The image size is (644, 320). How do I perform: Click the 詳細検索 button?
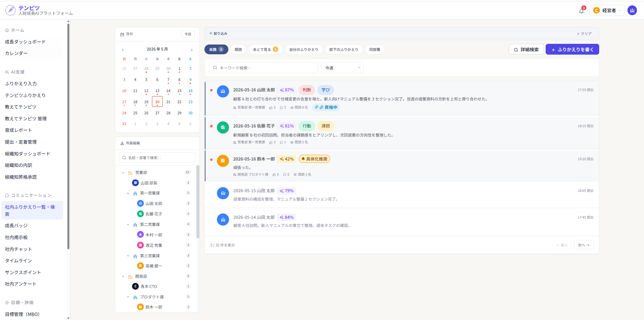coord(526,49)
